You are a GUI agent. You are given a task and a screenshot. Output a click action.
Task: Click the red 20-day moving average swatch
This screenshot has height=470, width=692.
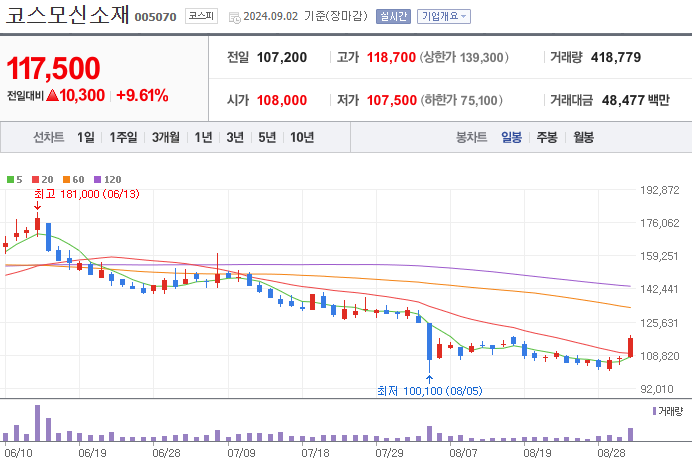click(35, 180)
